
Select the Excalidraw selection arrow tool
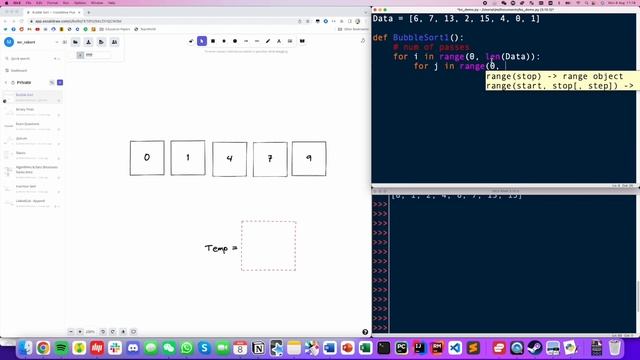tap(202, 41)
